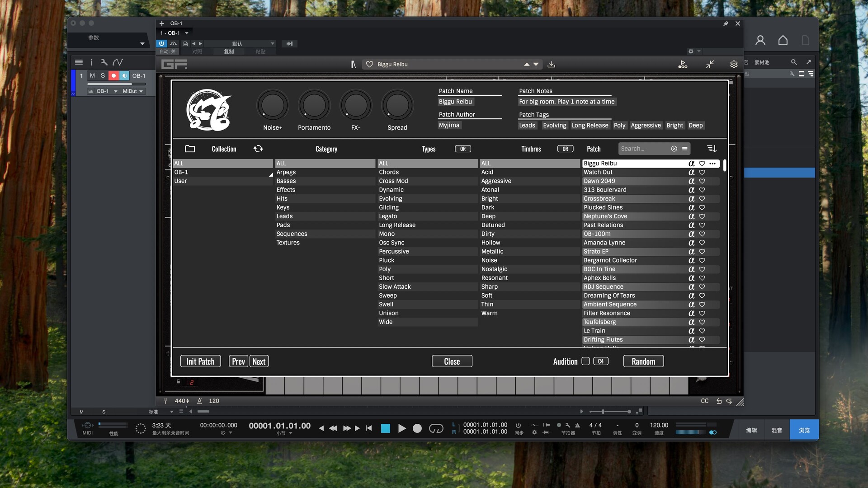Open the MIDut input dropdown
Image resolution: width=868 pixels, height=488 pixels.
132,91
